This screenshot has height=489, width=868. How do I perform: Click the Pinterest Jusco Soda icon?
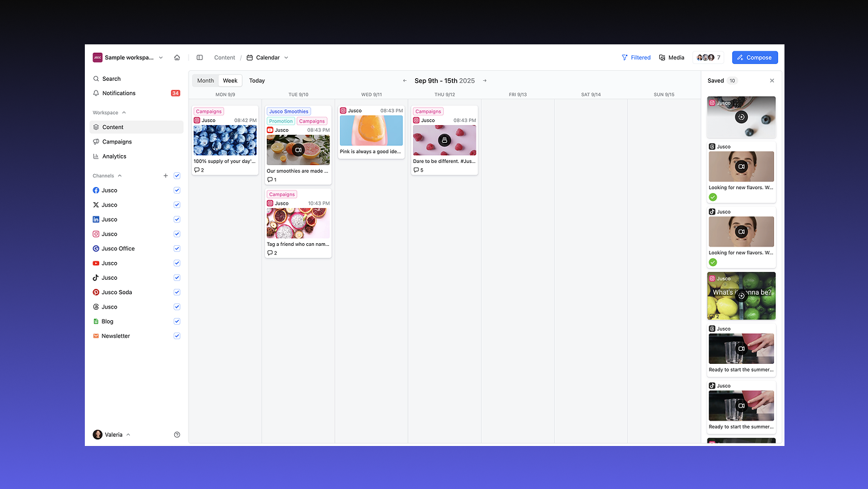[96, 292]
